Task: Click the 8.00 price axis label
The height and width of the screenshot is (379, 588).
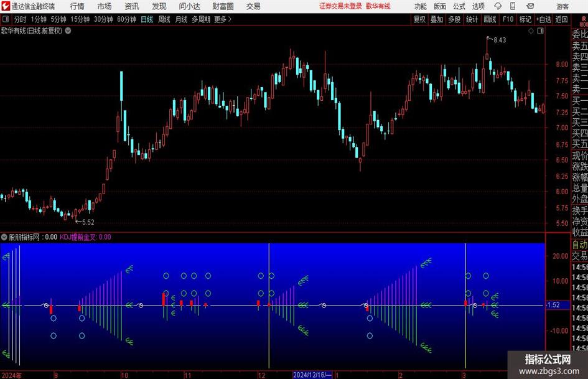Action: point(562,64)
